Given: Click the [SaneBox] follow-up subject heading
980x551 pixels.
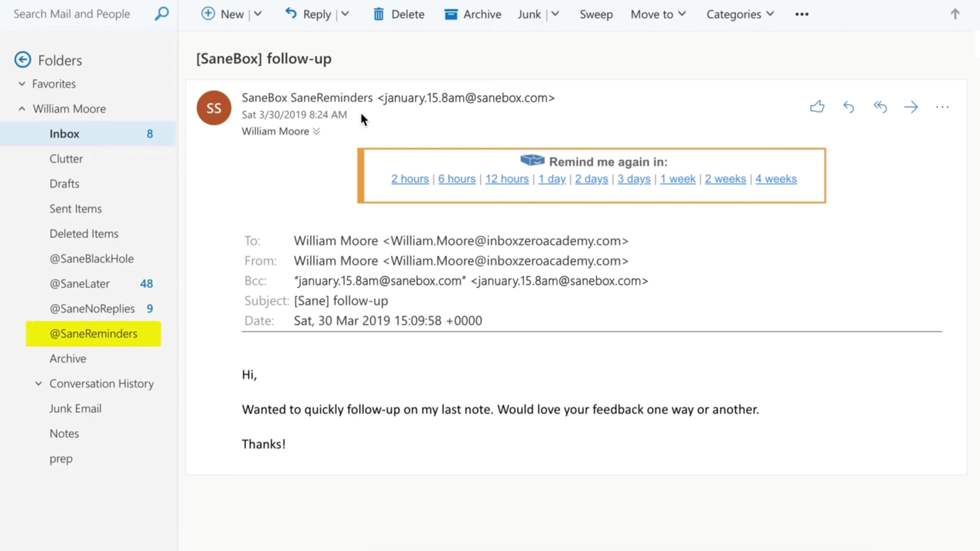Looking at the screenshot, I should pos(264,59).
